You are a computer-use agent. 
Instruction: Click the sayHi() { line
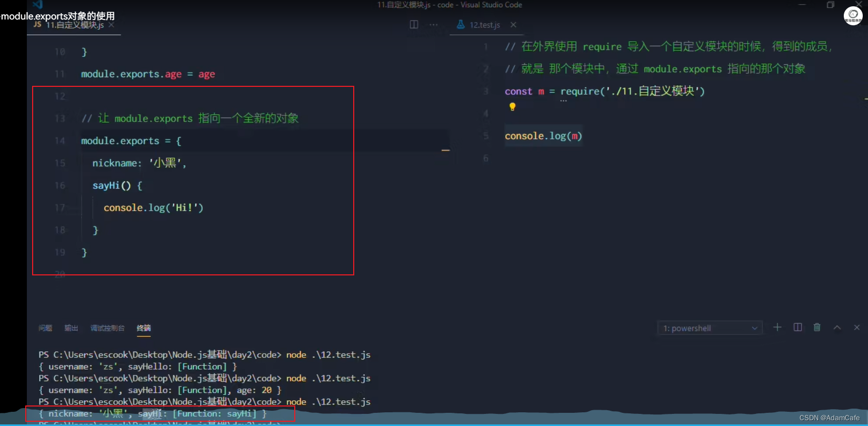click(117, 185)
